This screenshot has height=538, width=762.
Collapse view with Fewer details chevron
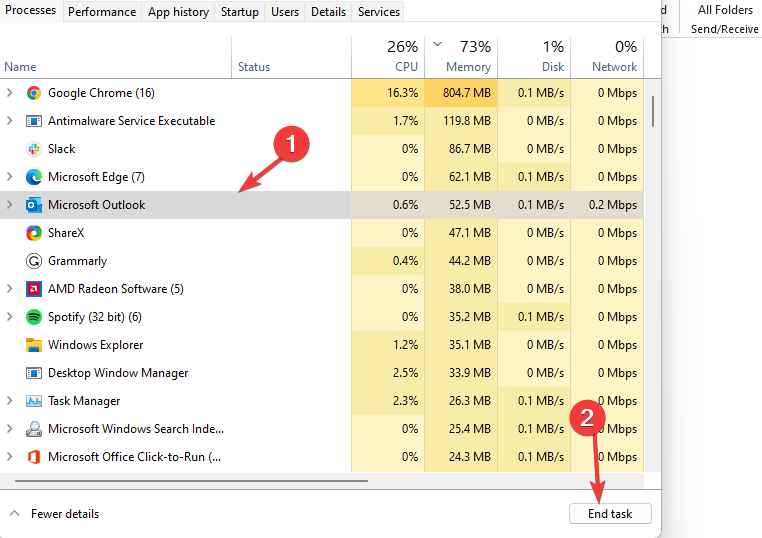15,514
